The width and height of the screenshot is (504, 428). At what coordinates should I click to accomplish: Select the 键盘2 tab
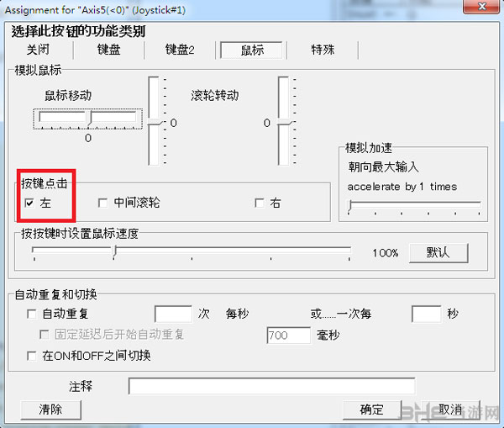(179, 50)
